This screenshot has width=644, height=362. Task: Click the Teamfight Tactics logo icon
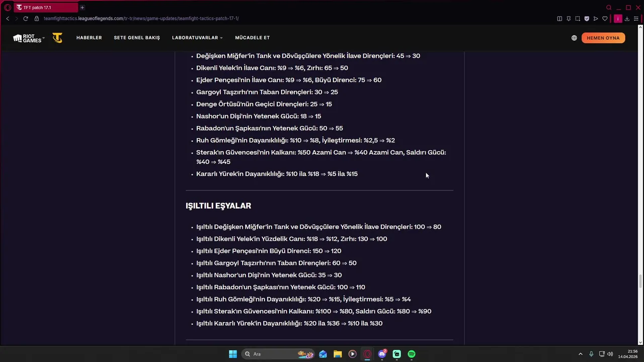click(57, 38)
